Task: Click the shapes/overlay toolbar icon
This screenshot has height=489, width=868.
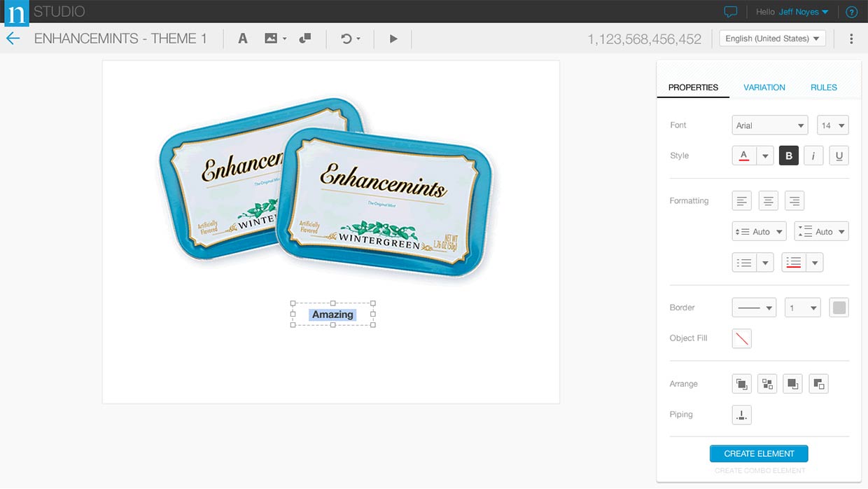Action: pos(304,39)
